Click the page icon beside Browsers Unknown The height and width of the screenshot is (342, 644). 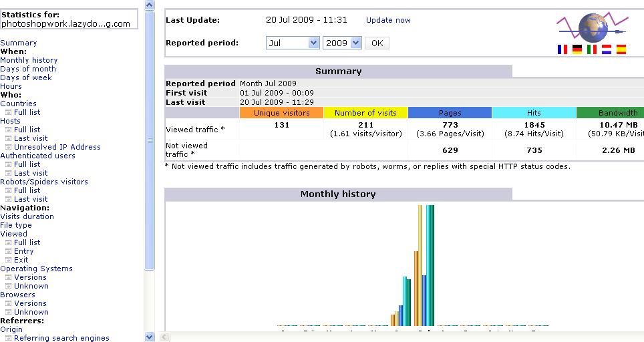coord(8,312)
